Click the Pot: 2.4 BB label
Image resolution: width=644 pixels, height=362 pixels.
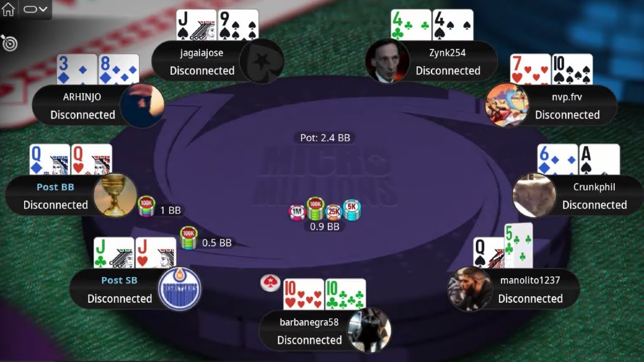click(325, 137)
